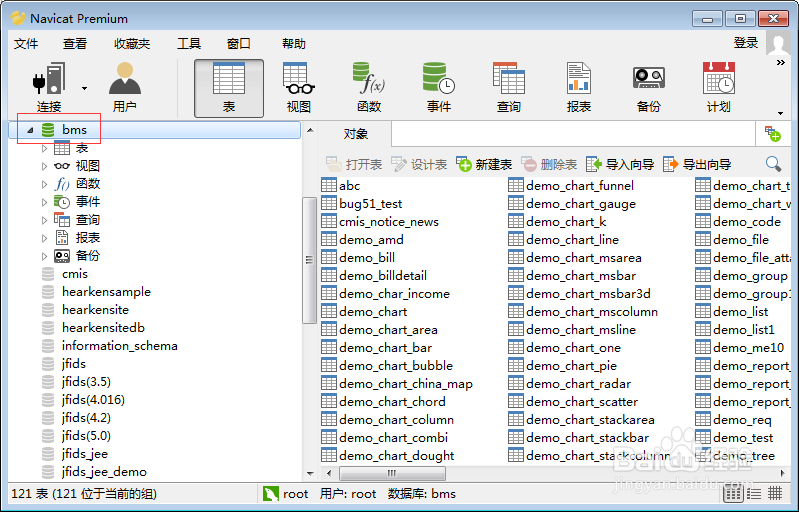The height and width of the screenshot is (512, 799).
Task: Collapse the bms database node
Action: tap(30, 130)
